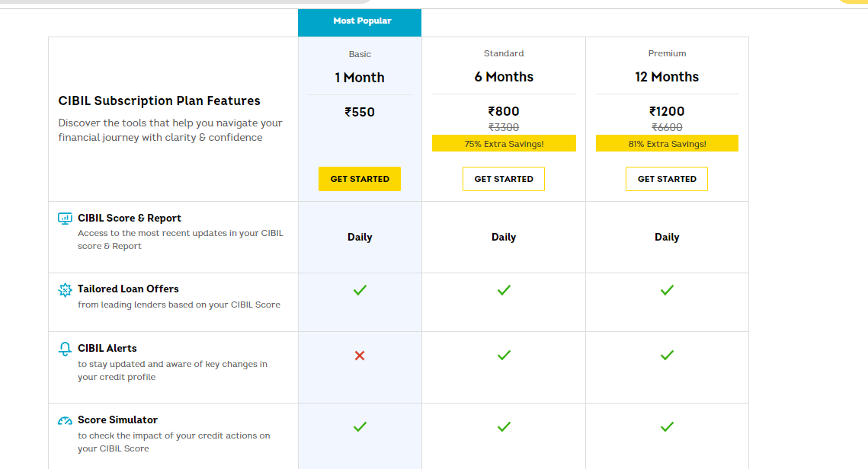Screen dimensions: 868x469
Task: Click the green checkmark under Standard CIBIL Alerts
Action: 504,356
